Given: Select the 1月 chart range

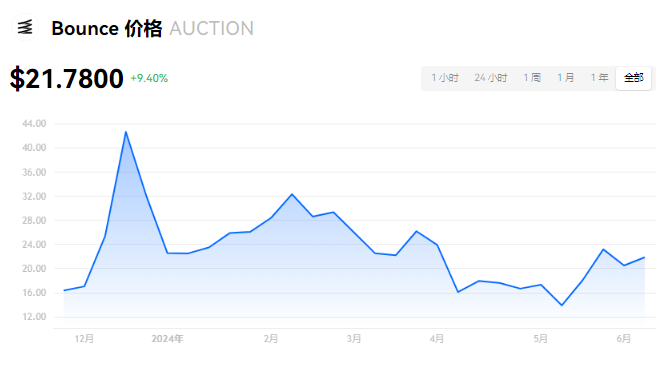Looking at the screenshot, I should click(565, 78).
